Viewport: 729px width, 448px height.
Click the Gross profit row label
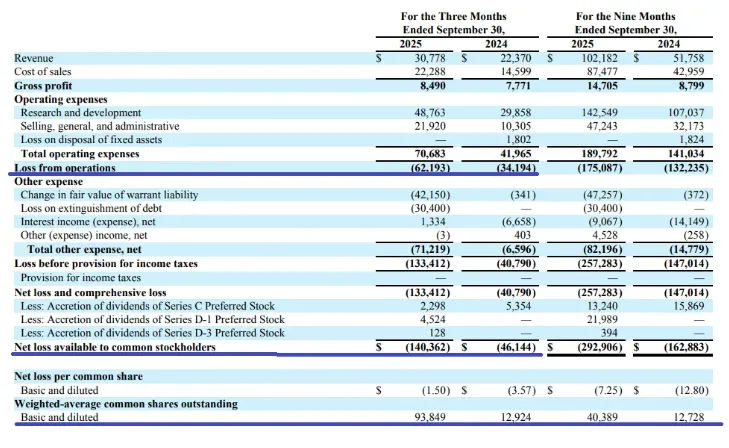(x=43, y=86)
